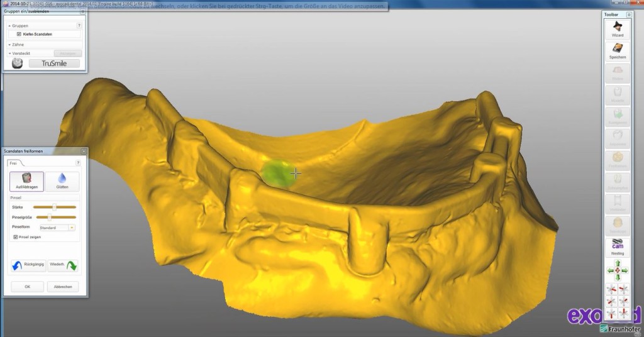Viewport: 644px width, 337px height.
Task: Select the Glätten smoothing tool
Action: coord(62,182)
